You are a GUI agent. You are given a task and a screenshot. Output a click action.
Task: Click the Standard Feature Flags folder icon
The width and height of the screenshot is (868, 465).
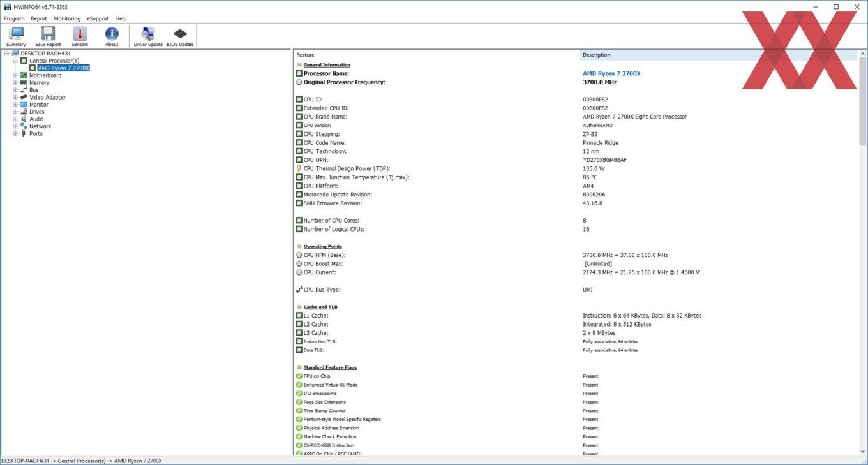[x=299, y=367]
